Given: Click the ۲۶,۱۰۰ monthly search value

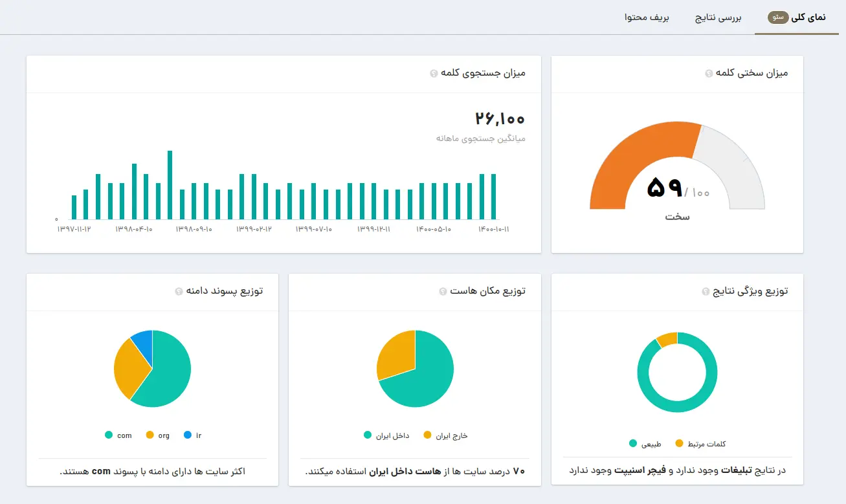Looking at the screenshot, I should pyautogui.click(x=500, y=118).
